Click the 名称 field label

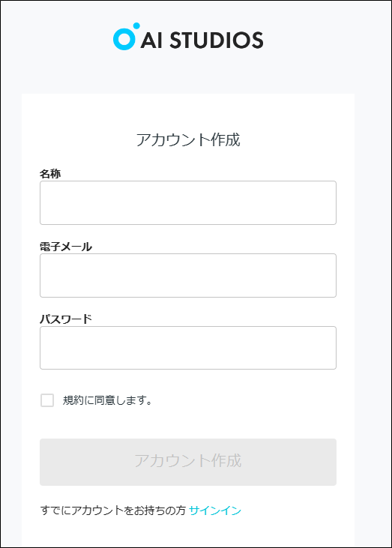pyautogui.click(x=50, y=174)
